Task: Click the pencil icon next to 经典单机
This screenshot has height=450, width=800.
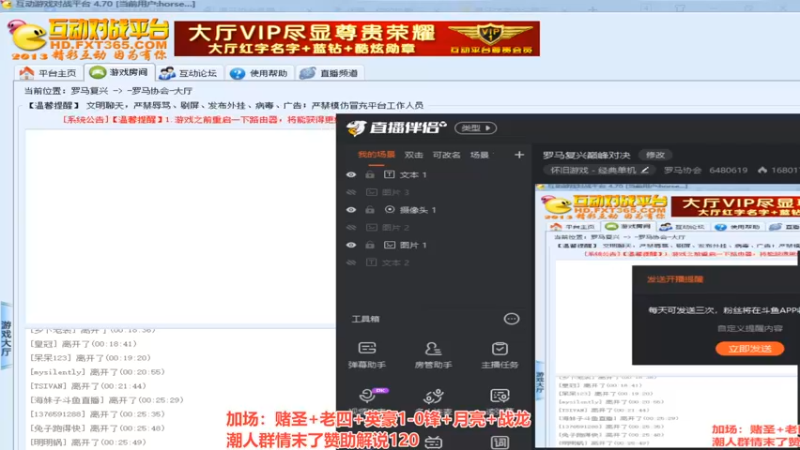Action: tap(645, 170)
